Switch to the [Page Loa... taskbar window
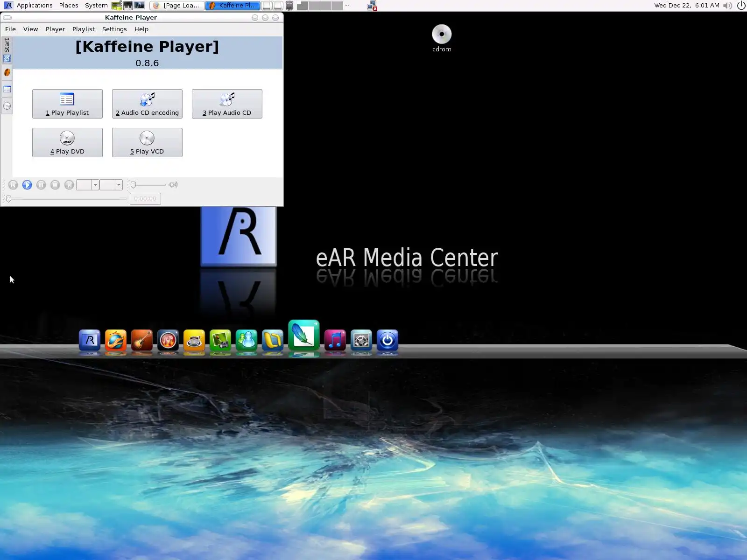 (176, 6)
